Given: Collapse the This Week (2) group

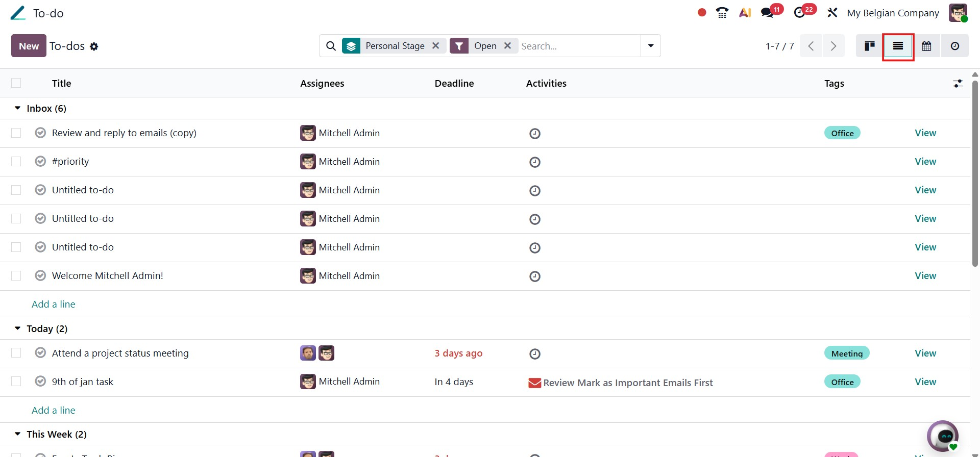Looking at the screenshot, I should pyautogui.click(x=17, y=434).
